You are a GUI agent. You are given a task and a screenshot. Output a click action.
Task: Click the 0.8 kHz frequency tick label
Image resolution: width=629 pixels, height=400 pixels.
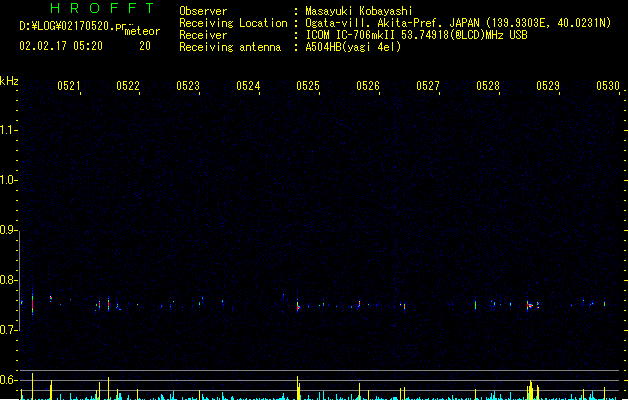click(x=8, y=280)
